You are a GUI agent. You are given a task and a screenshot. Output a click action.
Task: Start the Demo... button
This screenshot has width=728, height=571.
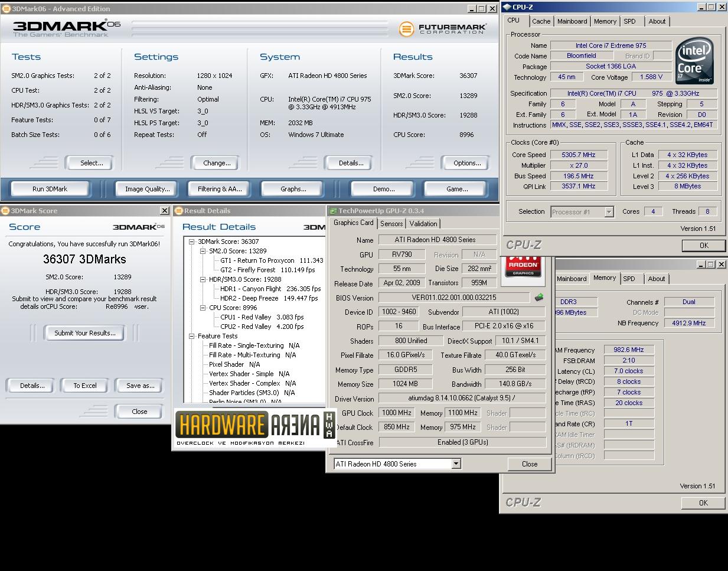click(x=384, y=189)
